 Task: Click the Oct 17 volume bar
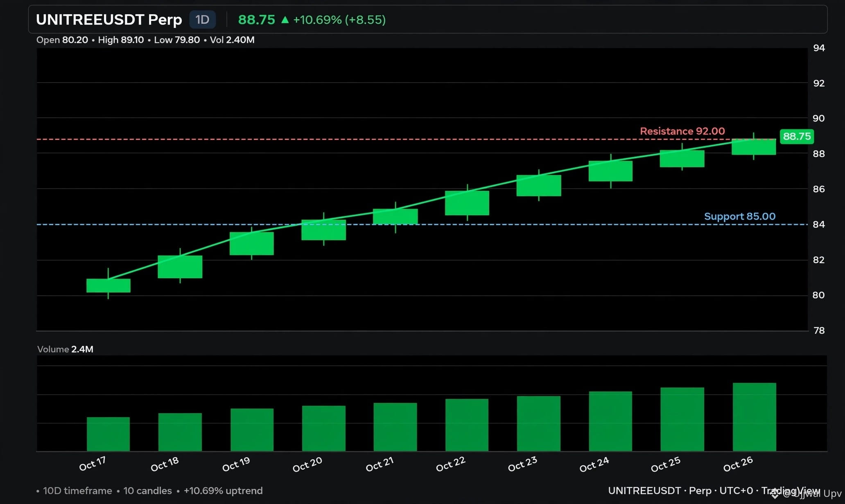tap(108, 434)
